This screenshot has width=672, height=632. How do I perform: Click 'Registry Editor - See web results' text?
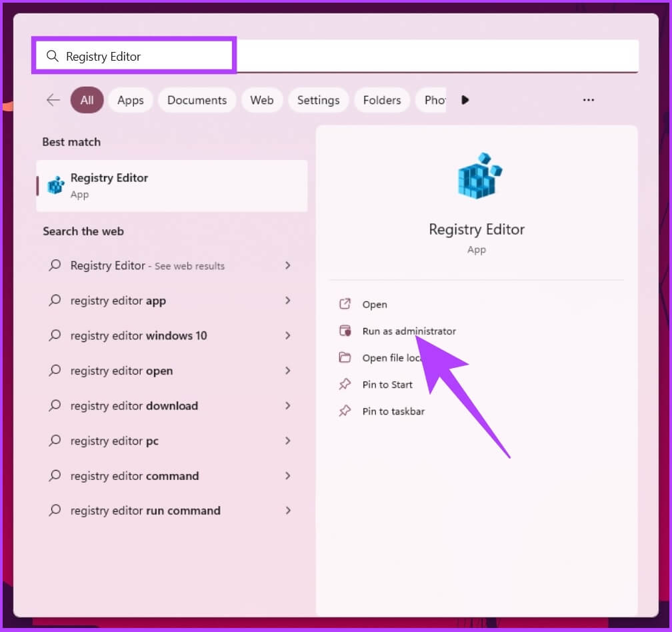tap(147, 265)
